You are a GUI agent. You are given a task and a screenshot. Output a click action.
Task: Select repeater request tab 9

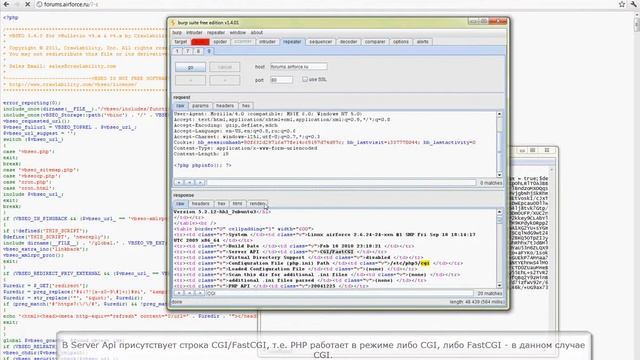coord(209,51)
